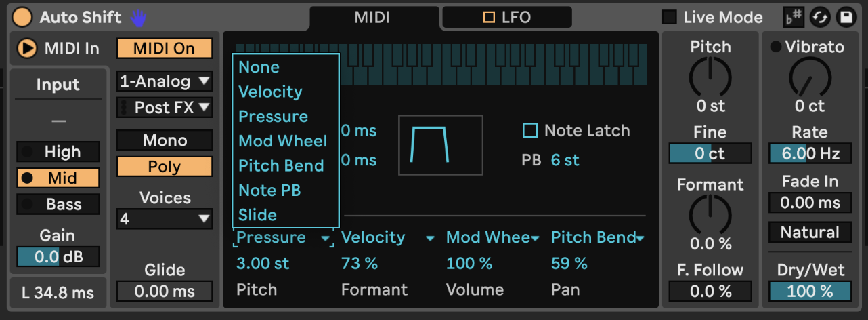This screenshot has height=320, width=868.
Task: Click the envelope shape display
Action: (441, 145)
